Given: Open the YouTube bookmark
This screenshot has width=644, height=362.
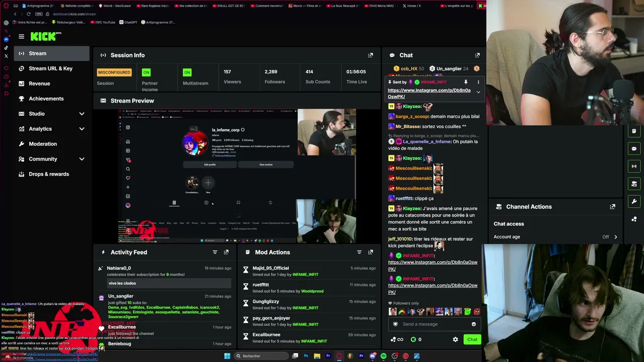Looking at the screenshot, I should 102,22.
